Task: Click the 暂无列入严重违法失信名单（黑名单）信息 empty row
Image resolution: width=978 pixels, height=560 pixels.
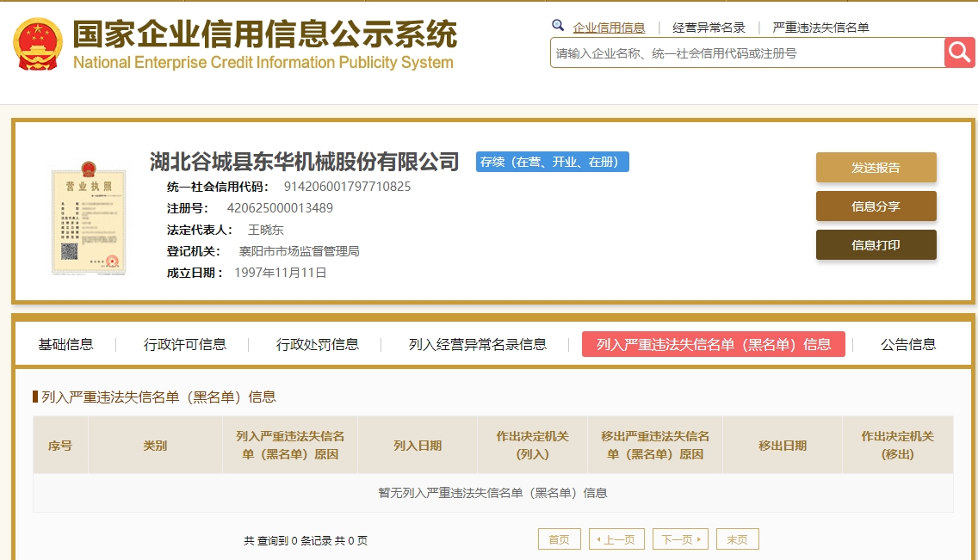Action: 492,493
